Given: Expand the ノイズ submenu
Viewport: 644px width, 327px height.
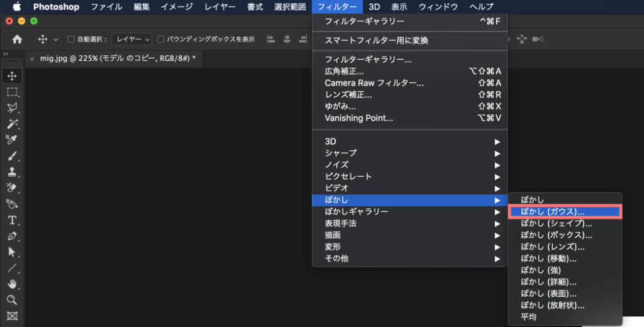Looking at the screenshot, I should 410,165.
